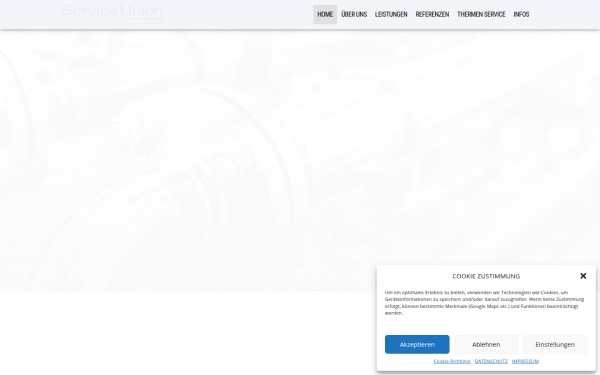
Task: Accept cookies with Akzeptieren button
Action: tap(417, 344)
